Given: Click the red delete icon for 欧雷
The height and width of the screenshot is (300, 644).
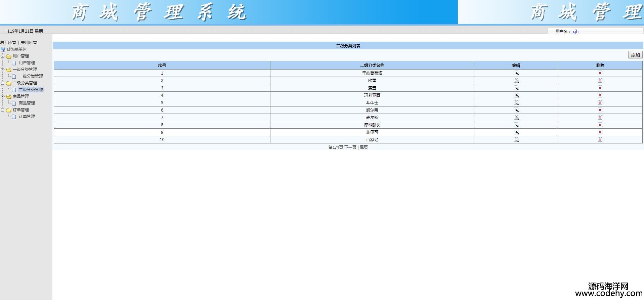Looking at the screenshot, I should [x=600, y=80].
